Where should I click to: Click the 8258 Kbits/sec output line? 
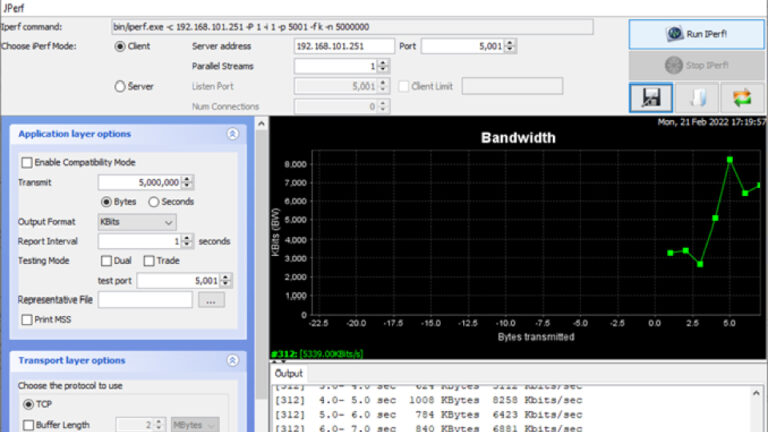(x=428, y=401)
